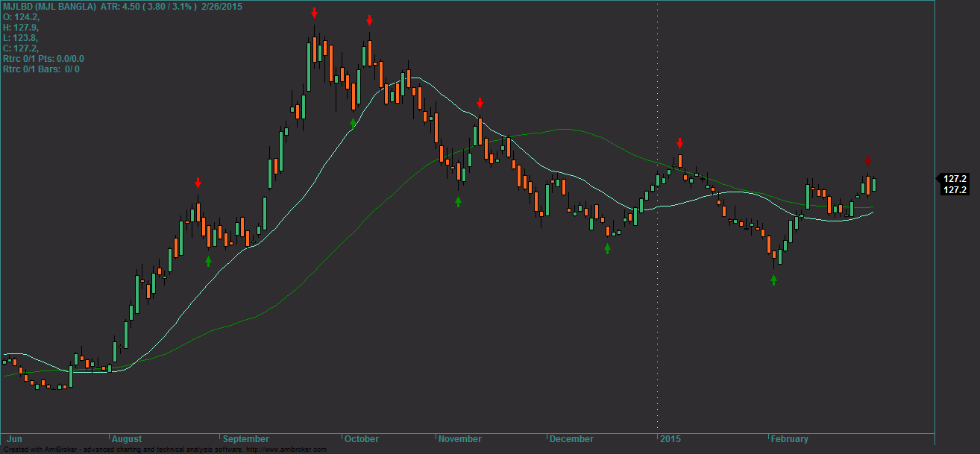The height and width of the screenshot is (454, 980).
Task: Click the red sell arrow at the November swing high
Action: point(480,104)
